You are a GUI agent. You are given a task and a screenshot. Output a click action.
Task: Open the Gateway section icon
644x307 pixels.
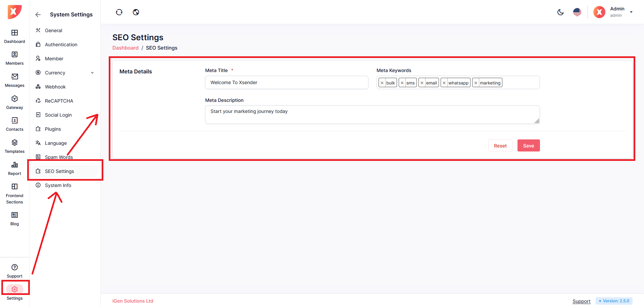pyautogui.click(x=14, y=99)
